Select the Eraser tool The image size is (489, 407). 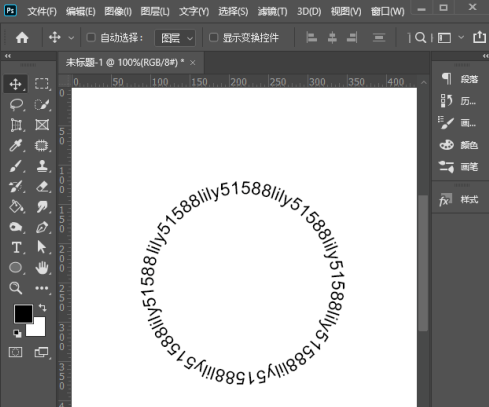point(42,186)
